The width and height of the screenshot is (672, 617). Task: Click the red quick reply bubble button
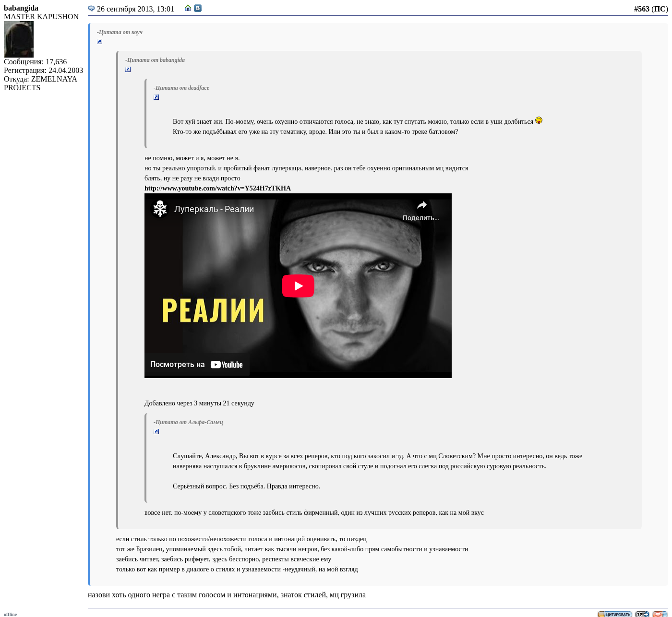(660, 614)
